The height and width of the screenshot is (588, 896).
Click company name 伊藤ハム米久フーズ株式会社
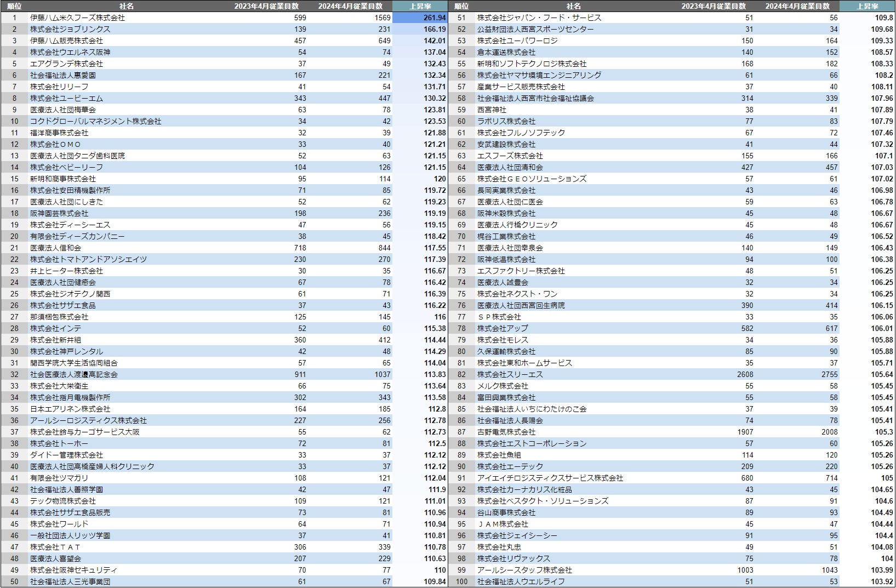[77, 18]
